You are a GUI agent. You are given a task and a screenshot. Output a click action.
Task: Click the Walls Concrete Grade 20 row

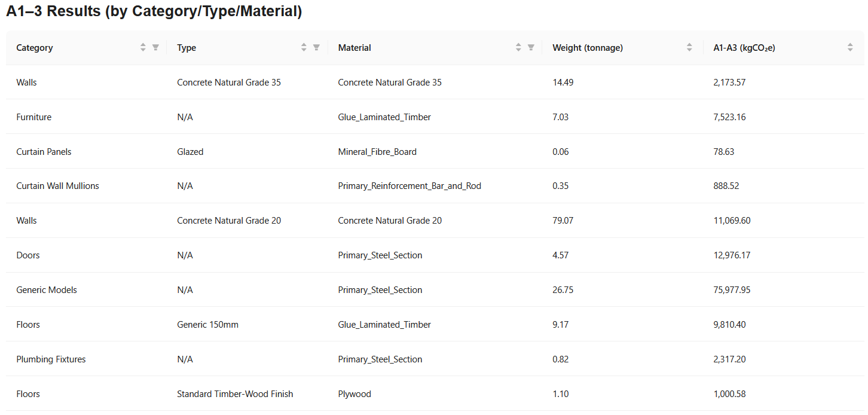[x=239, y=220]
